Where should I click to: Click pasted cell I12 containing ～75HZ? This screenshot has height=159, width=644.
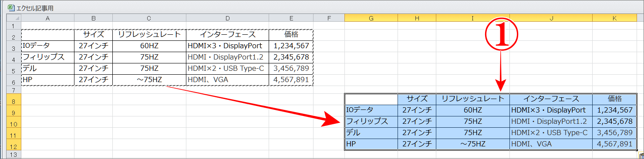[473, 144]
